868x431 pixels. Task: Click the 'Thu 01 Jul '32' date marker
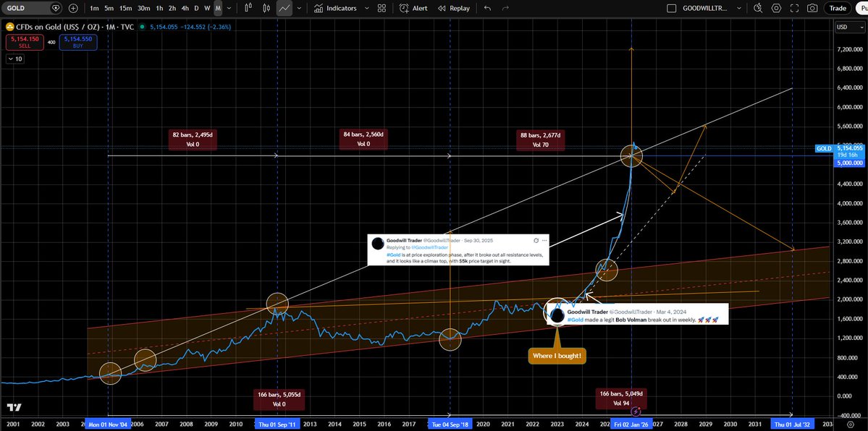click(x=791, y=424)
